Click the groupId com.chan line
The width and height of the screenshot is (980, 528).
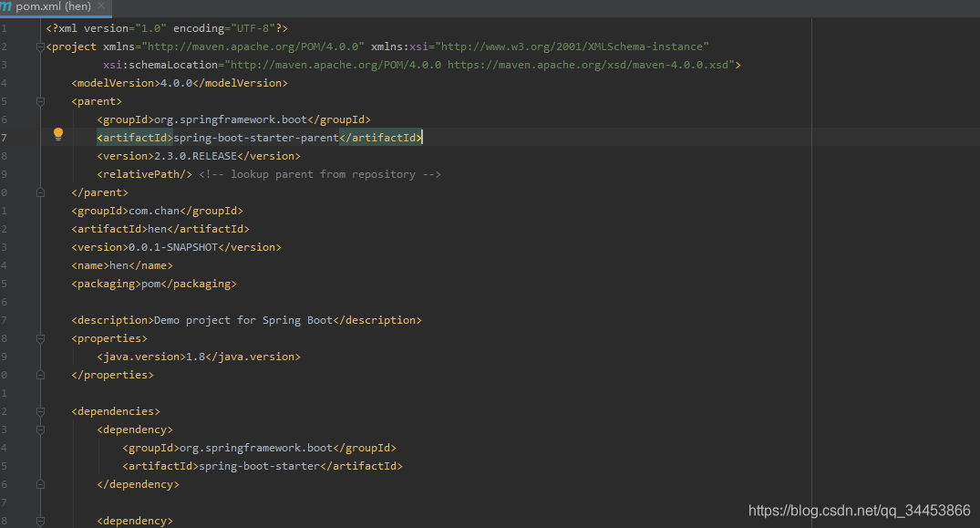coord(158,211)
